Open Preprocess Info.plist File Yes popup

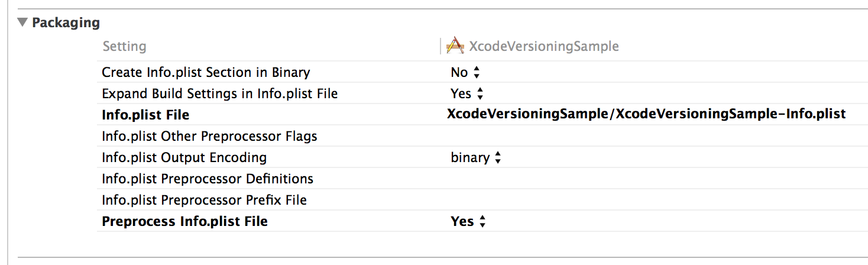(x=468, y=221)
